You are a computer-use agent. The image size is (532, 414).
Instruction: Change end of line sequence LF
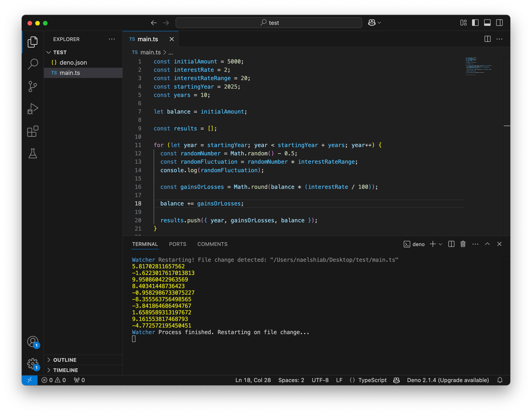coord(339,380)
